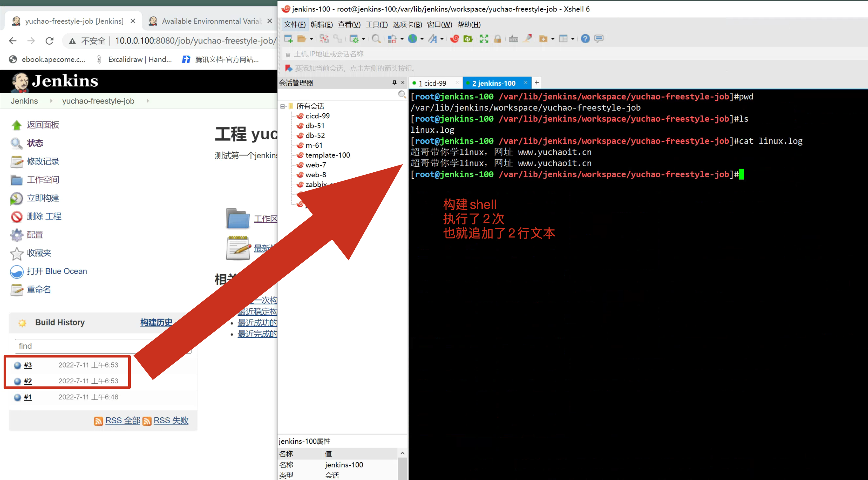
Task: Click the Jenkins 立即构建 build now icon
Action: tap(16, 198)
